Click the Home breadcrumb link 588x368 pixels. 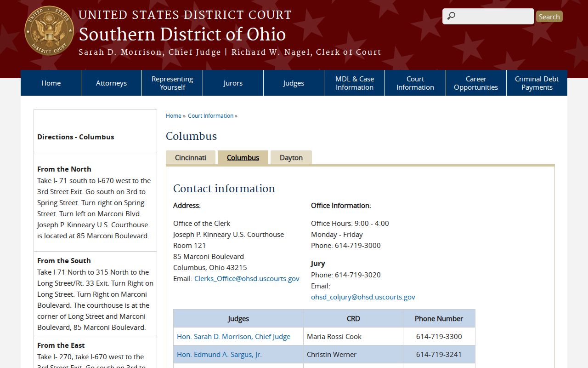pos(174,116)
